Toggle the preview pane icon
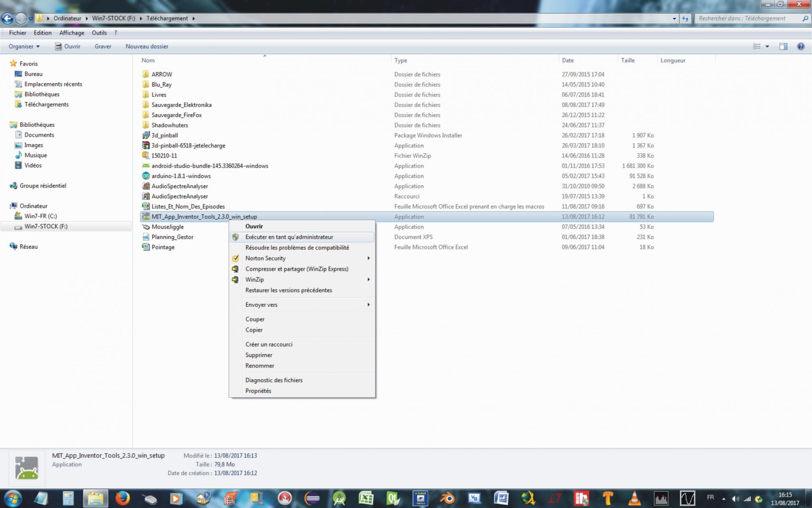 point(783,46)
